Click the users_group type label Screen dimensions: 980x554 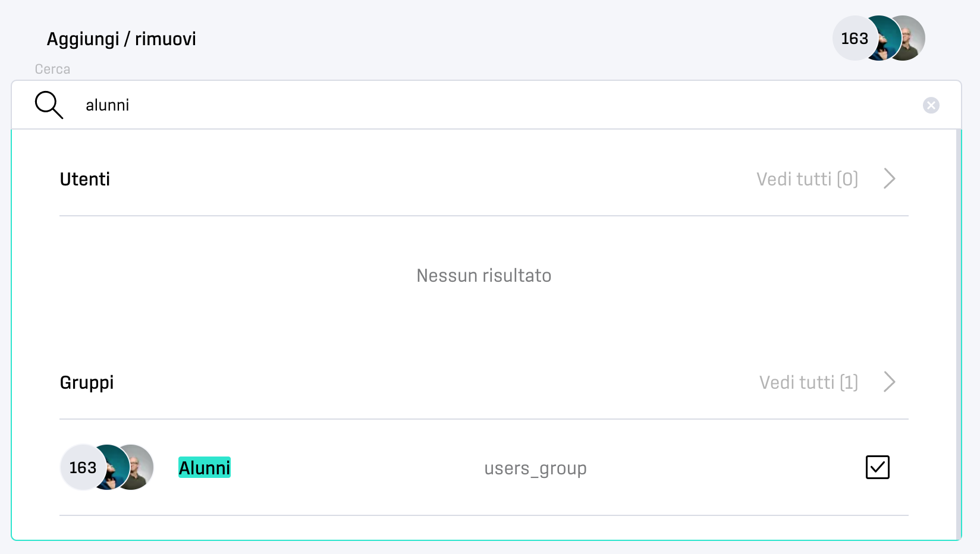[535, 468]
